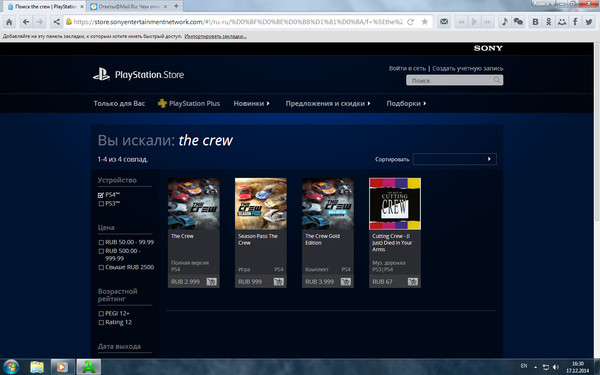Open the chat bubbles toolbar icon
The width and height of the screenshot is (600, 375).
coord(518,22)
